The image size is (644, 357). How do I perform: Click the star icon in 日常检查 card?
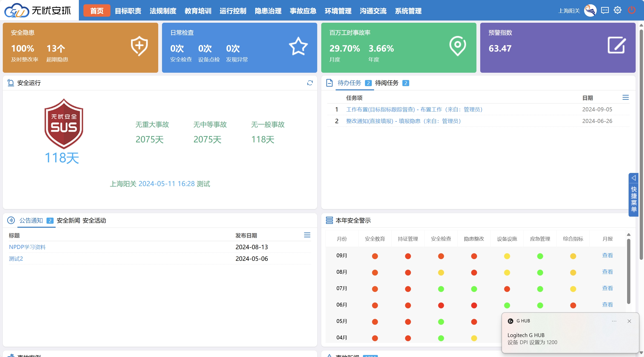pyautogui.click(x=298, y=46)
